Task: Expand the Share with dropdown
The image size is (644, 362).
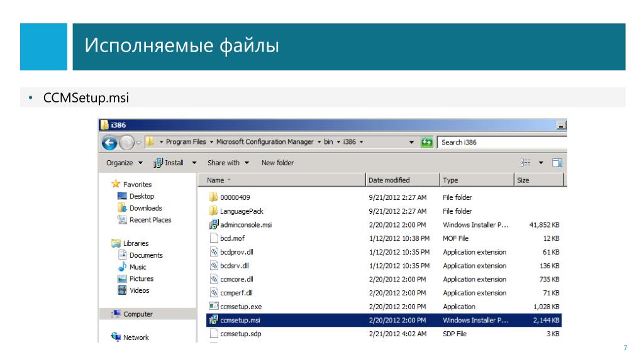Action: 228,163
